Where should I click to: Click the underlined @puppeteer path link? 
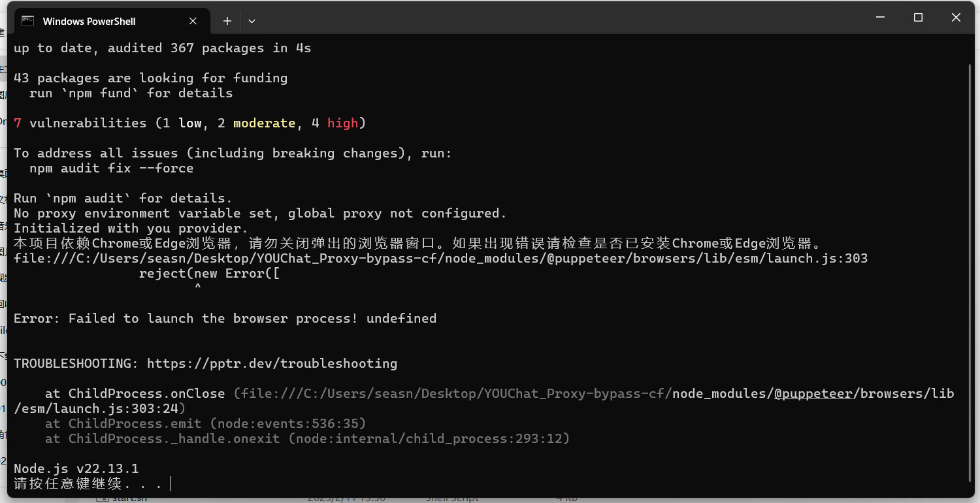813,393
